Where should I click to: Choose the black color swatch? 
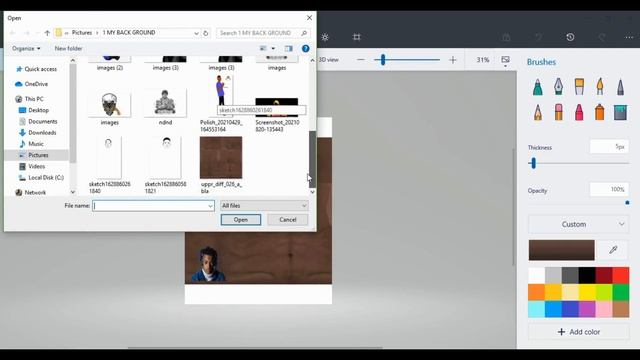tap(587, 276)
